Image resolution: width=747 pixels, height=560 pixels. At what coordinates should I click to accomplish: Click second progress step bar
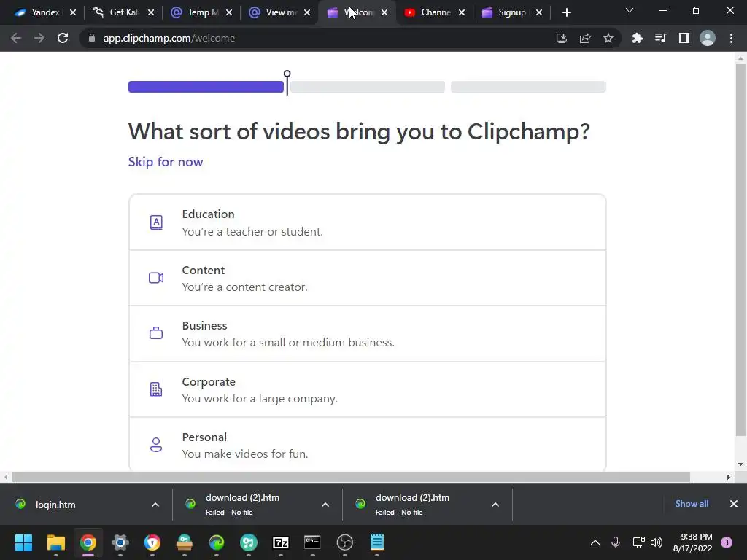click(368, 87)
